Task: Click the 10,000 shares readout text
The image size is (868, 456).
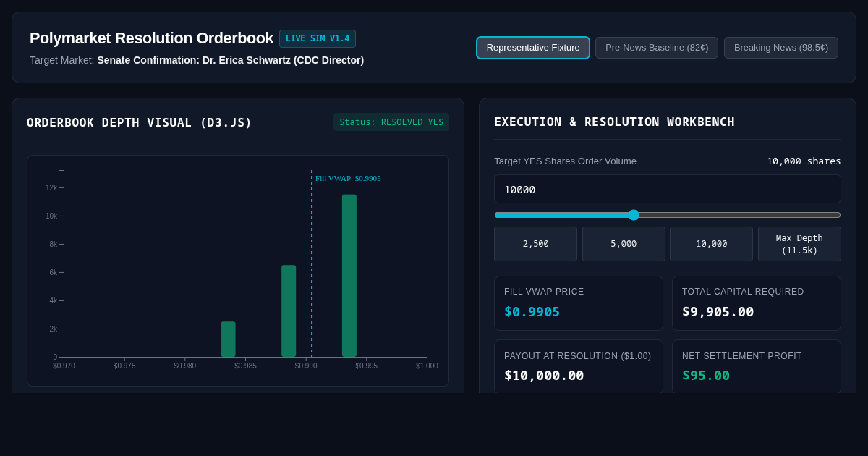Action: coord(804,161)
